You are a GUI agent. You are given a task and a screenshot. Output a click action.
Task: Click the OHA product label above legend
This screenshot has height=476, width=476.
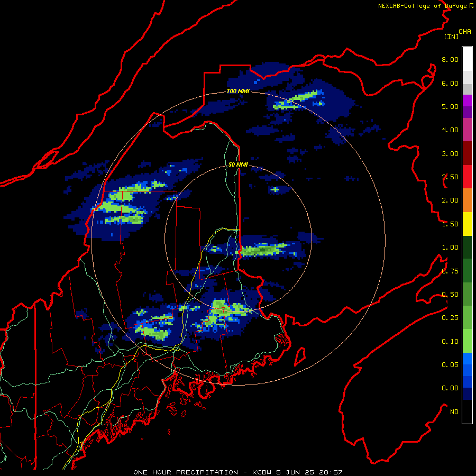pos(465,31)
